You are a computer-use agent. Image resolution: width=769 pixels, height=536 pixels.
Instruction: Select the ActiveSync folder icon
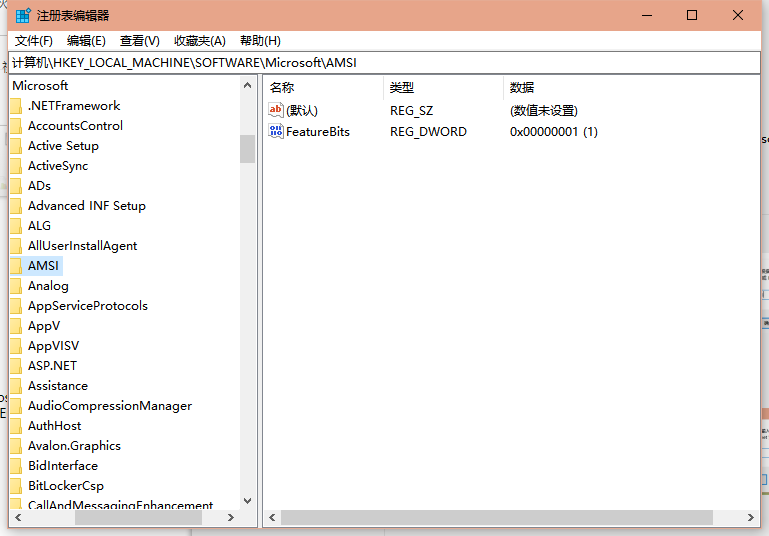(16, 166)
